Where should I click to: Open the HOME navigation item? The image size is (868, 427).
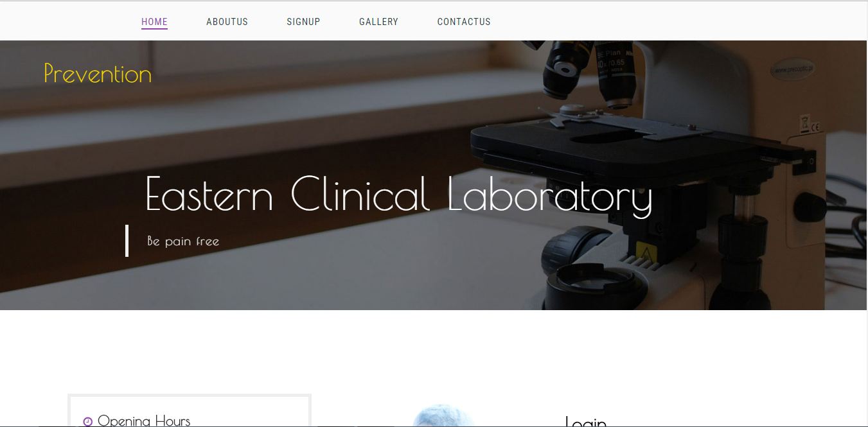[154, 22]
